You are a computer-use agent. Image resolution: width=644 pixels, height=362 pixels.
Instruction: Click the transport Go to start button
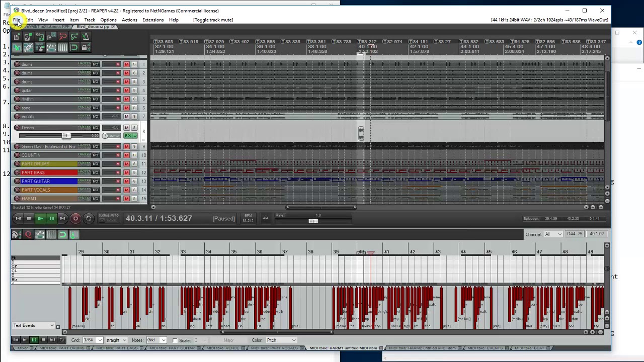[18, 218]
